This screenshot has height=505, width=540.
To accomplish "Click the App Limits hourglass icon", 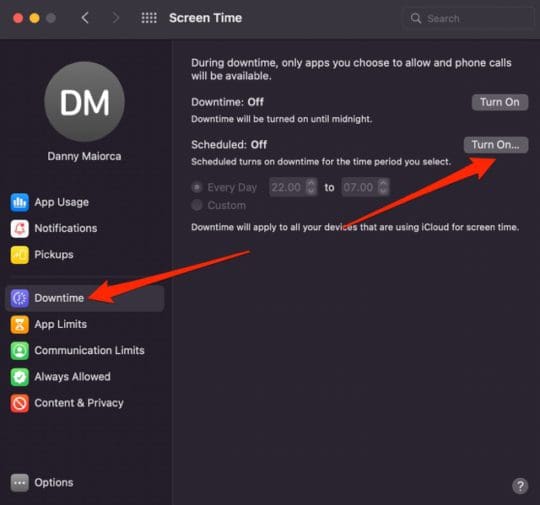I will click(19, 324).
